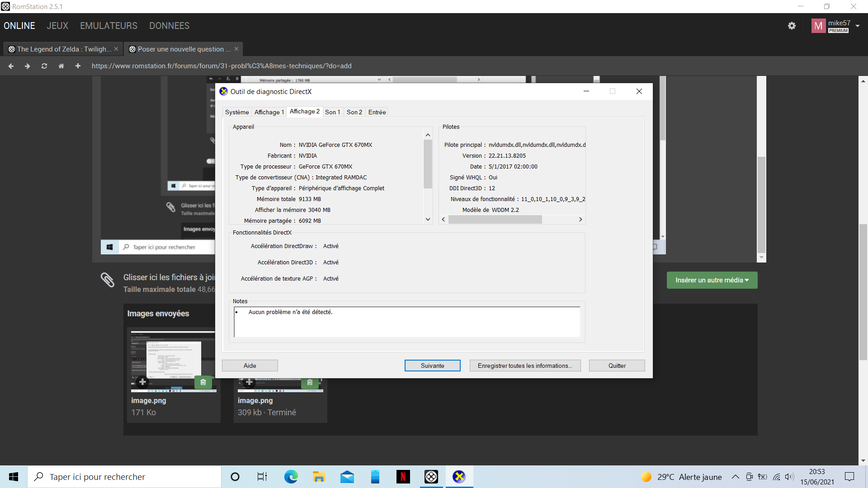868x488 pixels.
Task: Click the page reload icon
Action: click(x=44, y=66)
